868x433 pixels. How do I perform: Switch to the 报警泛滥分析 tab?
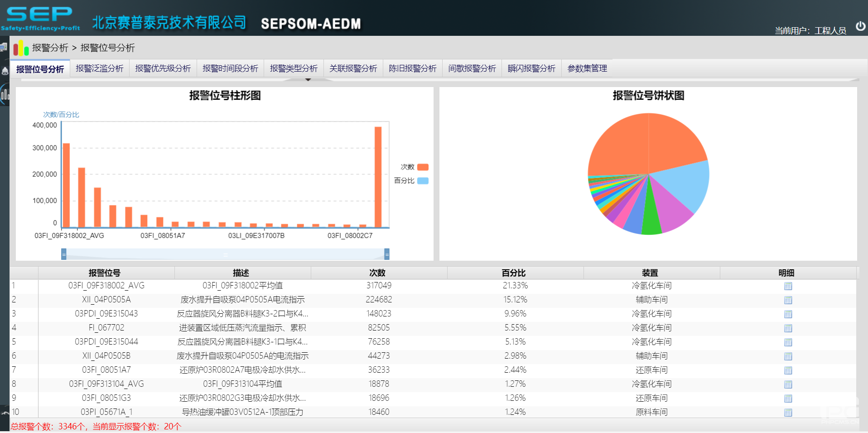(99, 68)
